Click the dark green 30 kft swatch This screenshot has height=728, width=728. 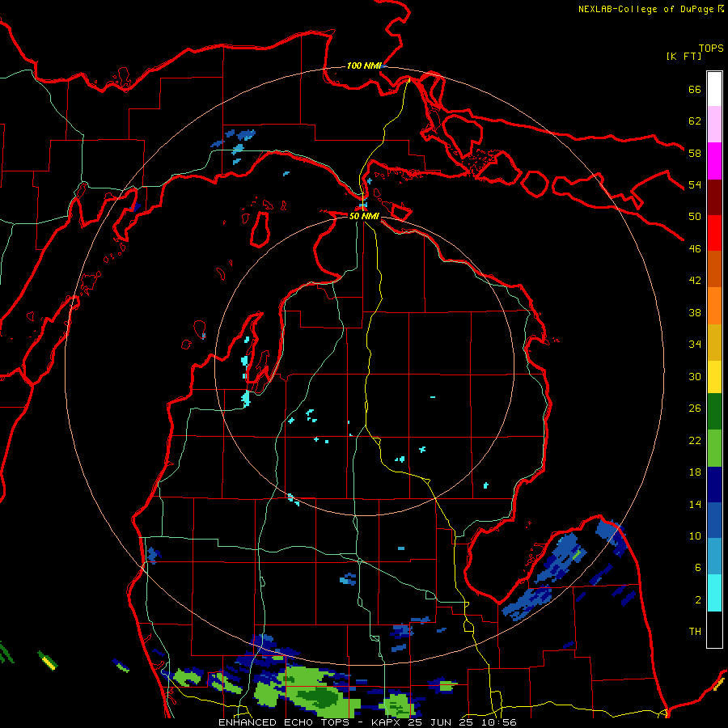point(714,412)
